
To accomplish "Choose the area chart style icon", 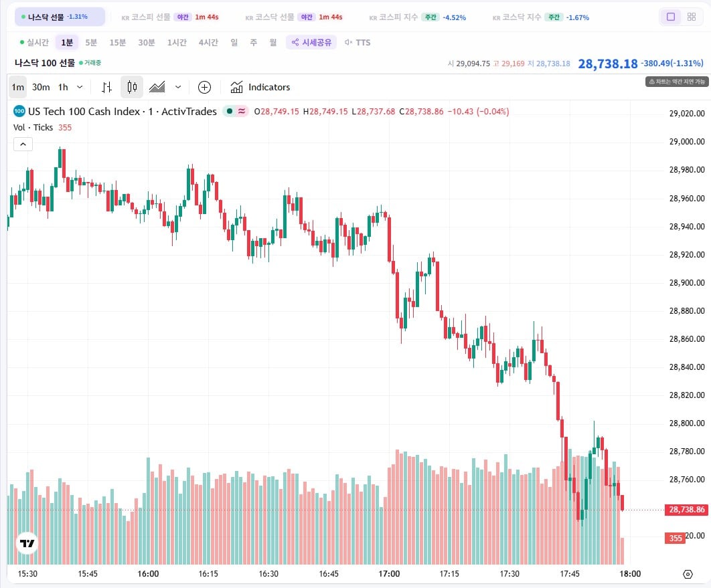I will [157, 87].
